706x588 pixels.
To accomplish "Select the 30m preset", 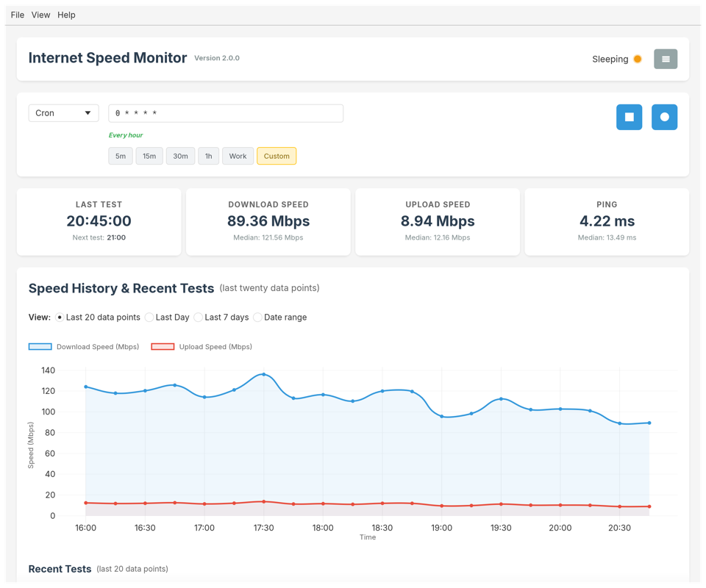I will click(x=180, y=156).
